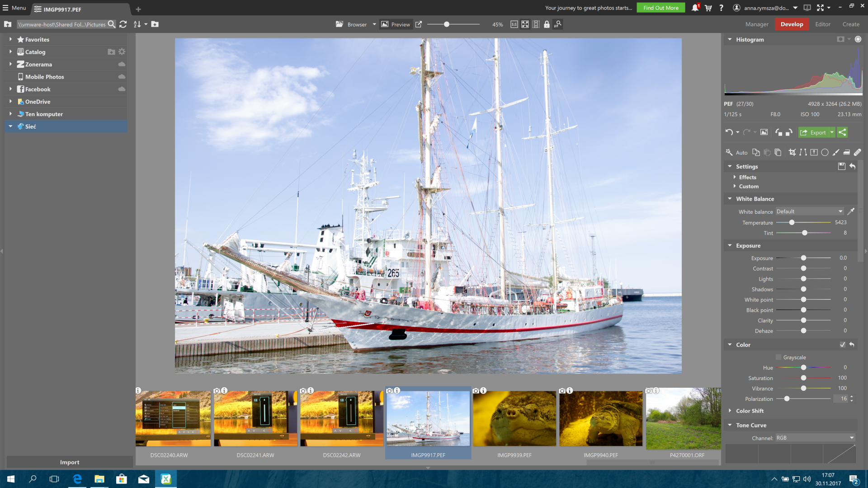Toggle the lock icon in top toolbar
Image resolution: width=868 pixels, height=488 pixels.
pyautogui.click(x=547, y=24)
